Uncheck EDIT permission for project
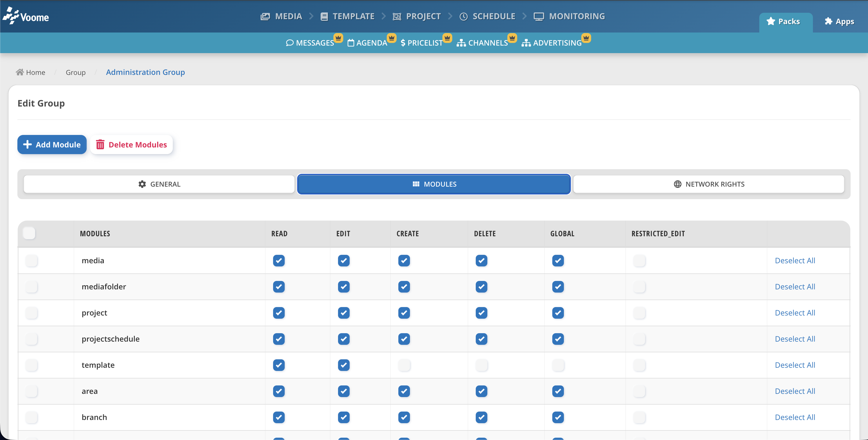 point(344,313)
